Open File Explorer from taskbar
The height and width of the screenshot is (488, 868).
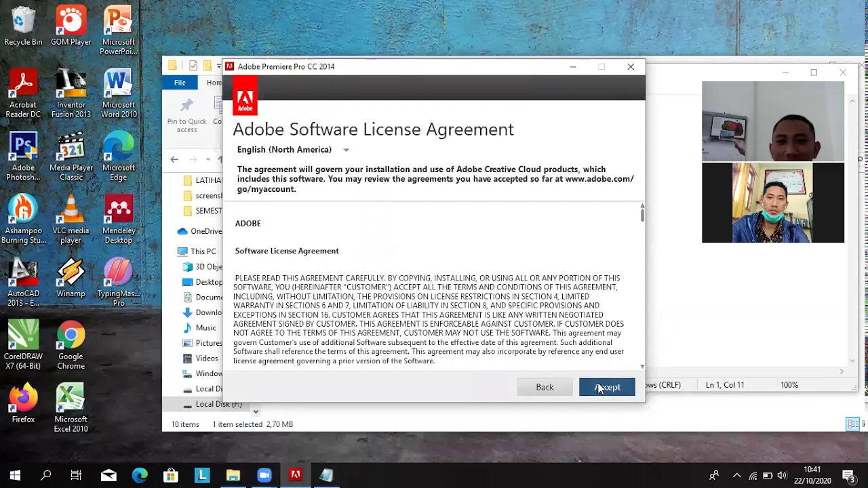pos(233,475)
